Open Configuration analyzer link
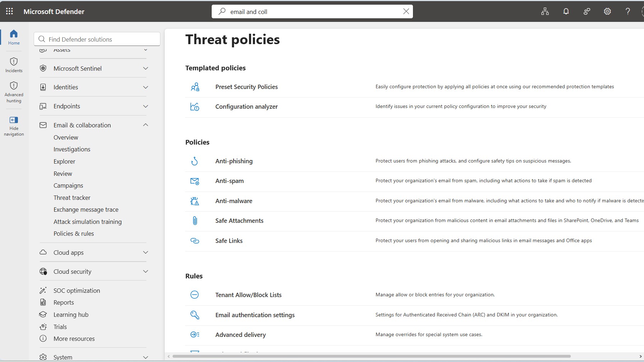The width and height of the screenshot is (644, 362). tap(246, 107)
